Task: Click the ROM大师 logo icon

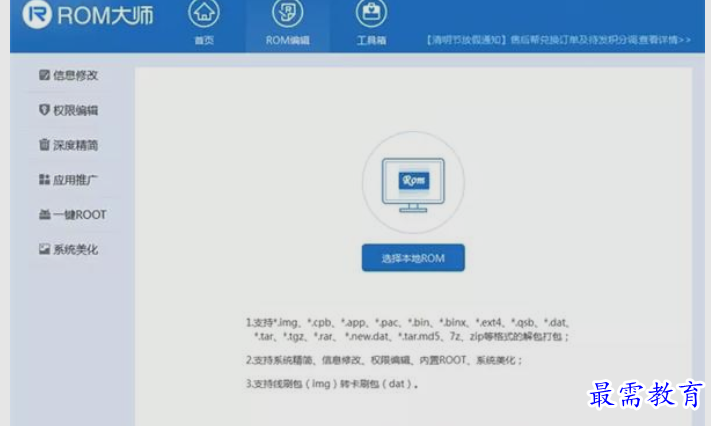Action: point(37,14)
